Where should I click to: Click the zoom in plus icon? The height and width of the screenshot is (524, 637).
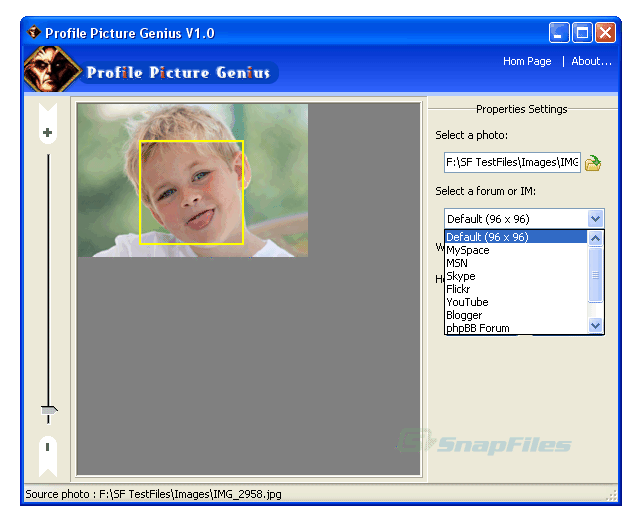point(47,132)
